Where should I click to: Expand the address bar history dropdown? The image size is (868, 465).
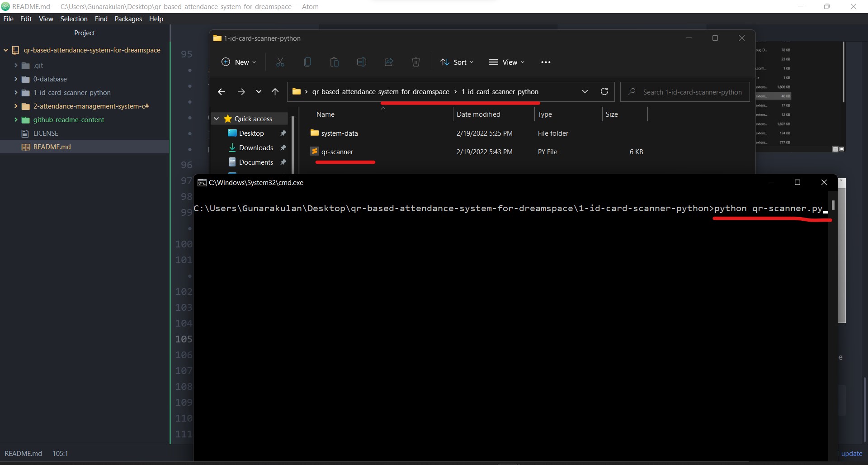pyautogui.click(x=585, y=91)
